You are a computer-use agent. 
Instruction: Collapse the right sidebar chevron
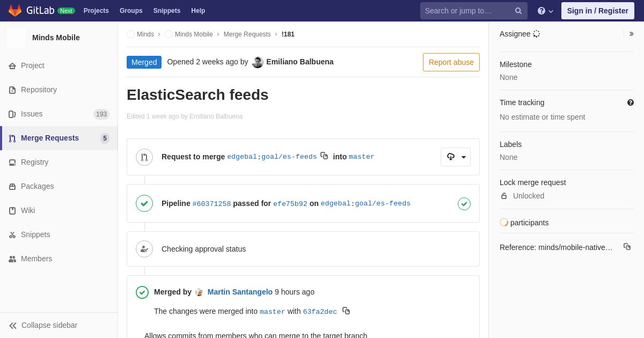pyautogui.click(x=631, y=34)
